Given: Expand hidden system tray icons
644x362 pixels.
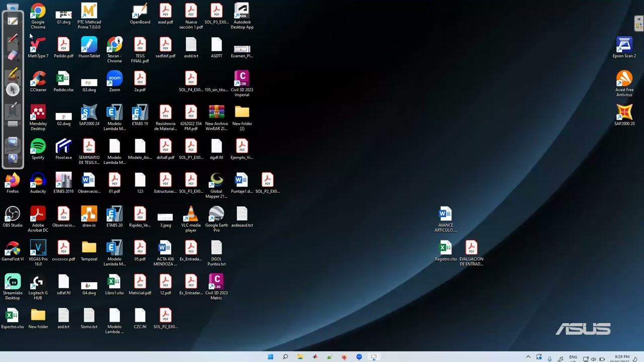Looking at the screenshot, I should pos(528,357).
